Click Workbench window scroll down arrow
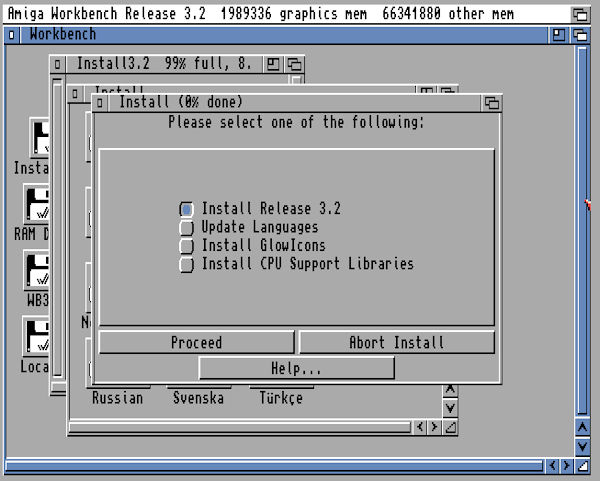The image size is (600, 481). click(x=583, y=446)
